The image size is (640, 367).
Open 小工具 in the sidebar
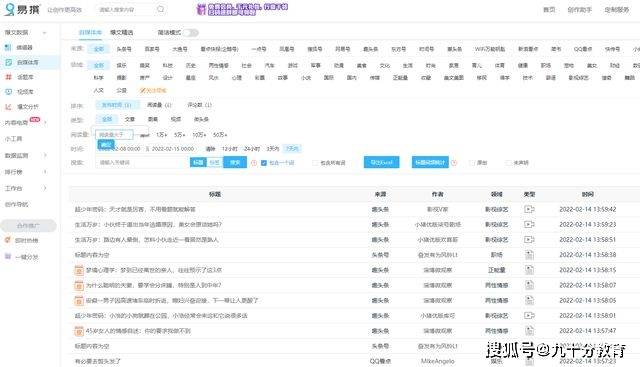pos(13,139)
